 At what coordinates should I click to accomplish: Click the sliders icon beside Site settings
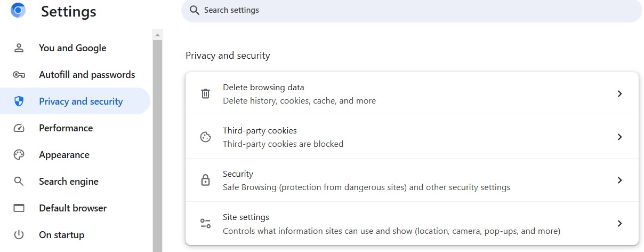pos(205,224)
